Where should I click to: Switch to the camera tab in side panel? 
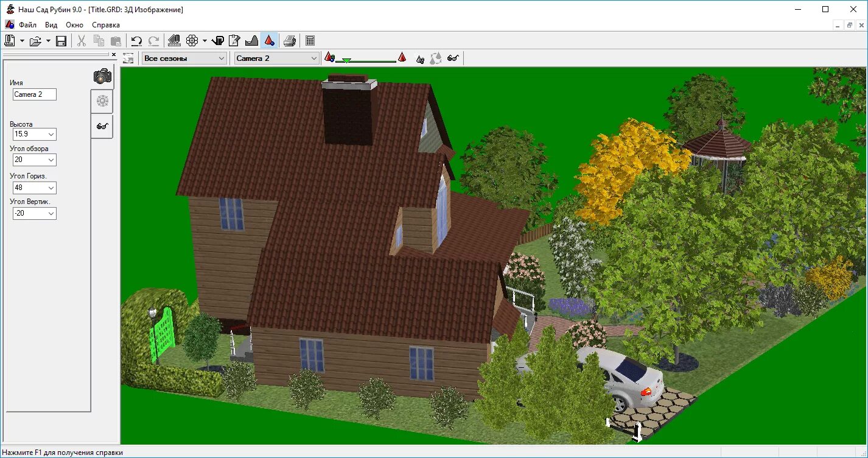click(x=102, y=77)
